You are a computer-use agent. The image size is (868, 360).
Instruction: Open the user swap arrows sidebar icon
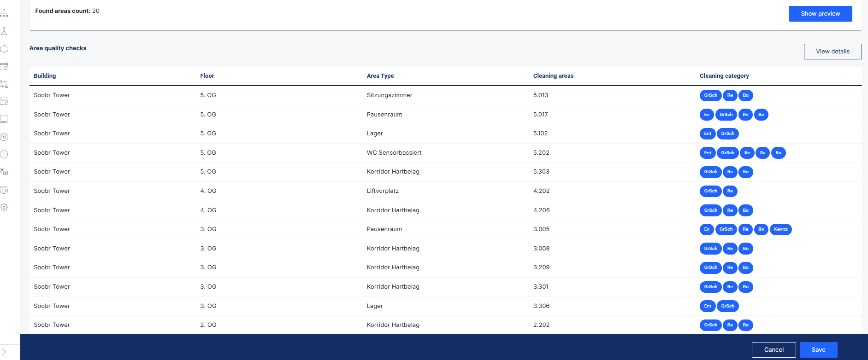pyautogui.click(x=4, y=84)
